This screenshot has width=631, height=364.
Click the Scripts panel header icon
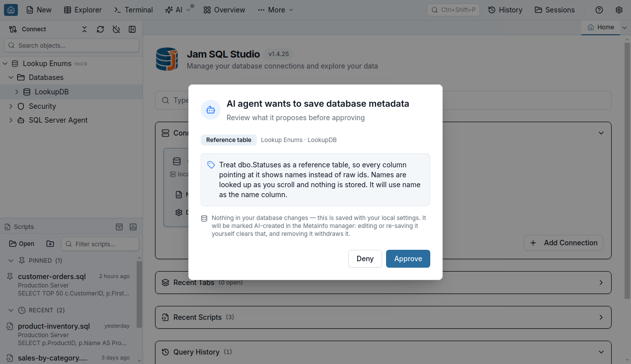tap(7, 227)
